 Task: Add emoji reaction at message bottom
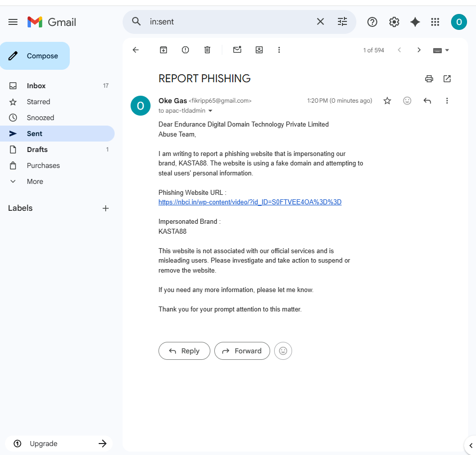(283, 351)
